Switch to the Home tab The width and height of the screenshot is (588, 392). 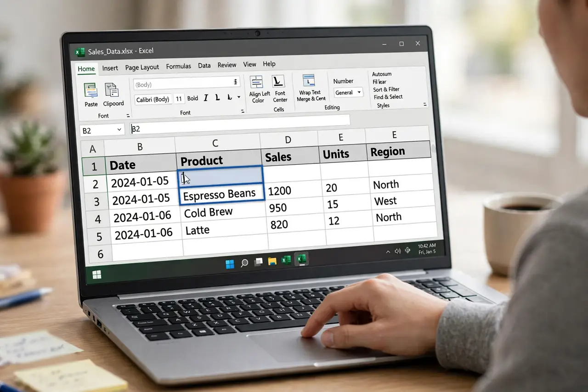point(86,69)
